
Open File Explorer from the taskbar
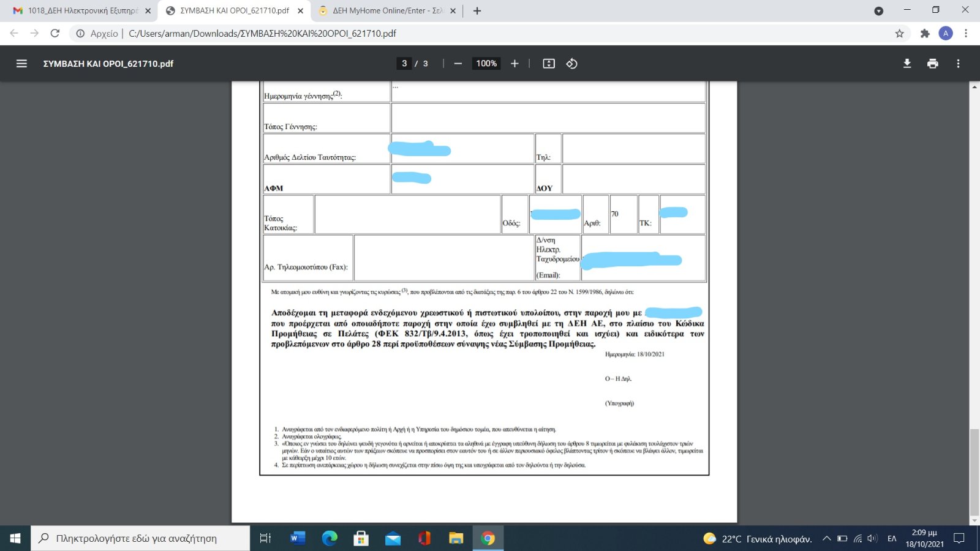456,538
